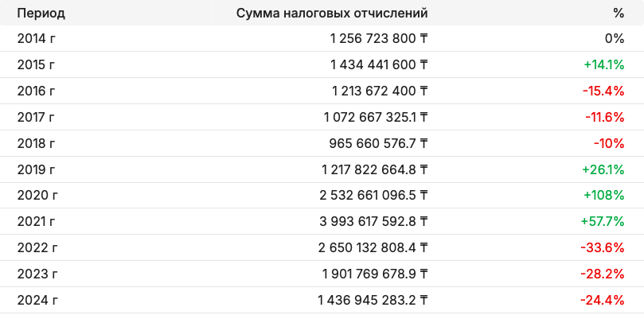The height and width of the screenshot is (315, 644).
Task: Click the Период column header
Action: (x=41, y=13)
